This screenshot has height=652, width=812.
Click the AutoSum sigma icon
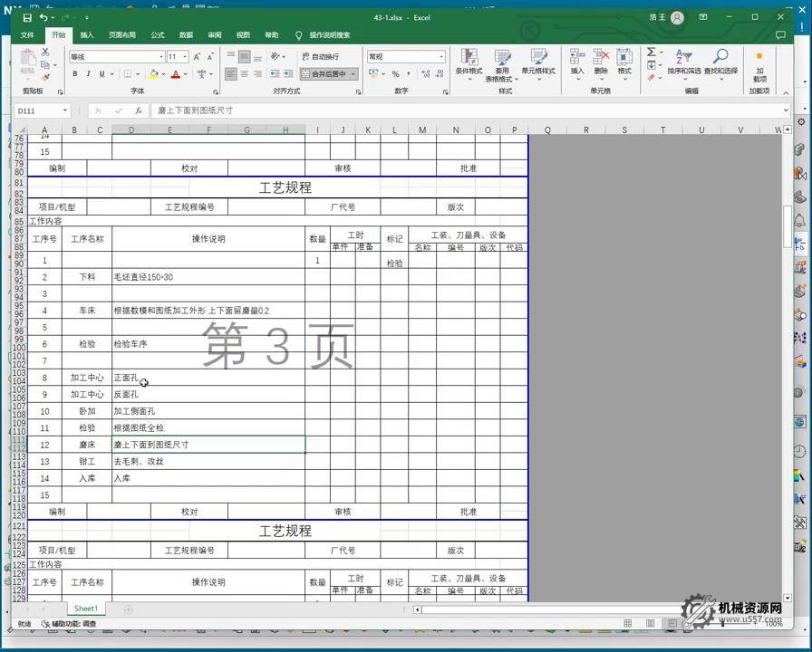point(651,53)
